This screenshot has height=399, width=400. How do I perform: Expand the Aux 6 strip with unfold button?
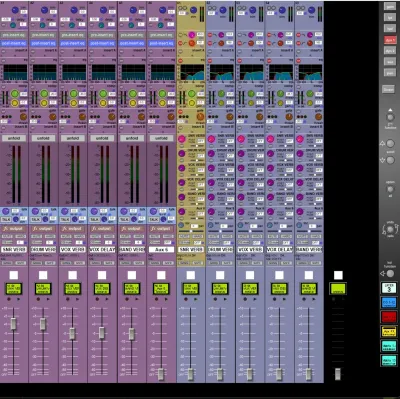(161, 138)
